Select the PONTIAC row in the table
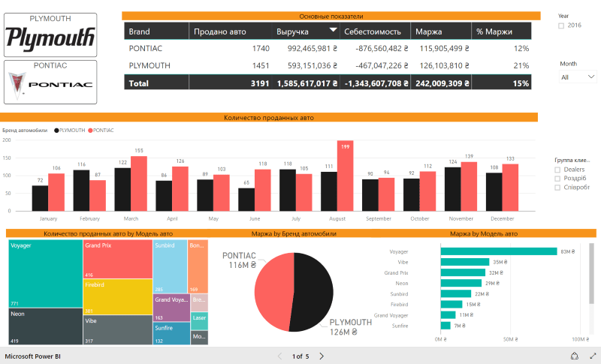The width and height of the screenshot is (601, 364). click(328, 49)
